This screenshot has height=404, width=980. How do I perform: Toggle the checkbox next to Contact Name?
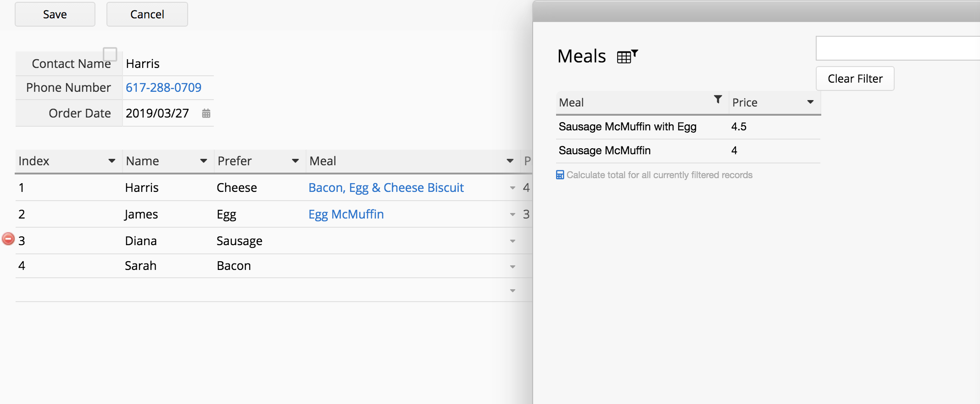click(x=110, y=54)
